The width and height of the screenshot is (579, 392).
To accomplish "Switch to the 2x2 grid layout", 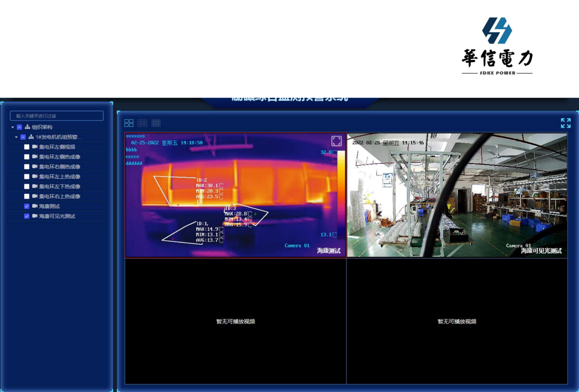I will (x=129, y=123).
